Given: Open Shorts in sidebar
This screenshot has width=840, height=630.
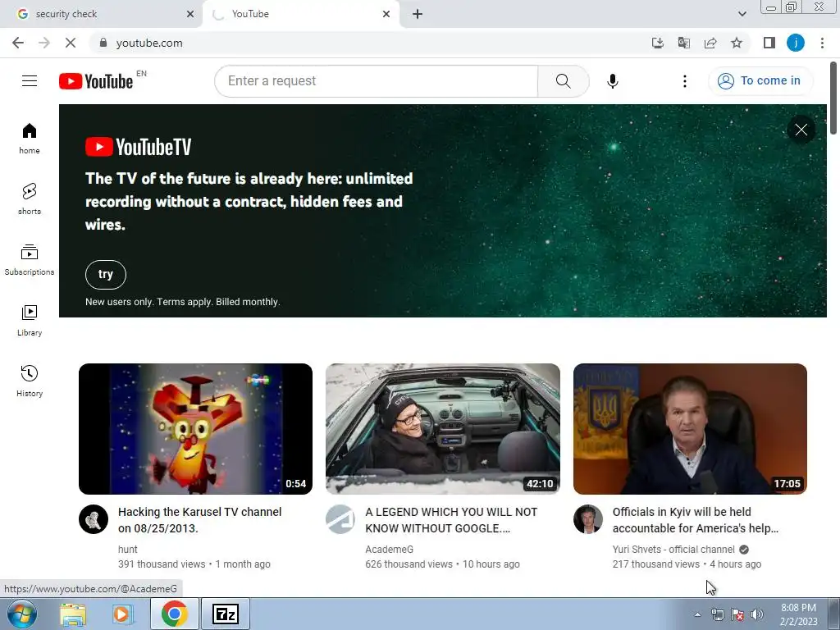Looking at the screenshot, I should coord(30,199).
